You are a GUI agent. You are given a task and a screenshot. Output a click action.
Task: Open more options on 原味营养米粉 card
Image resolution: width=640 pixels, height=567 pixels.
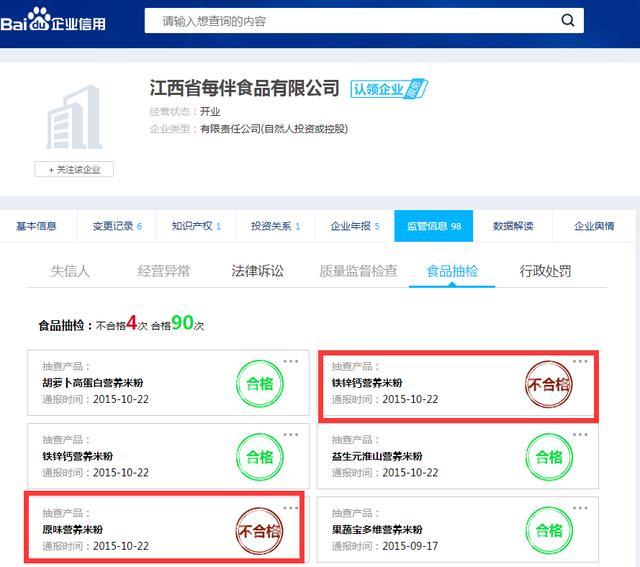291,508
